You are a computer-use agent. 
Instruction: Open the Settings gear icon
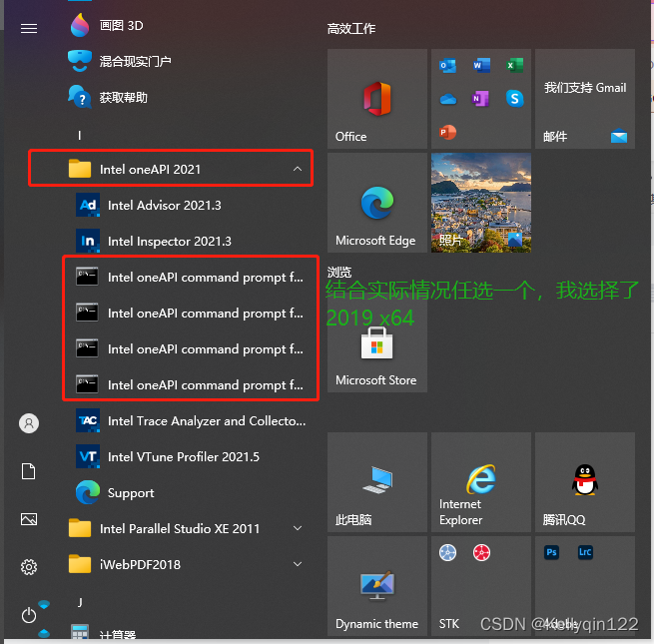coord(29,567)
